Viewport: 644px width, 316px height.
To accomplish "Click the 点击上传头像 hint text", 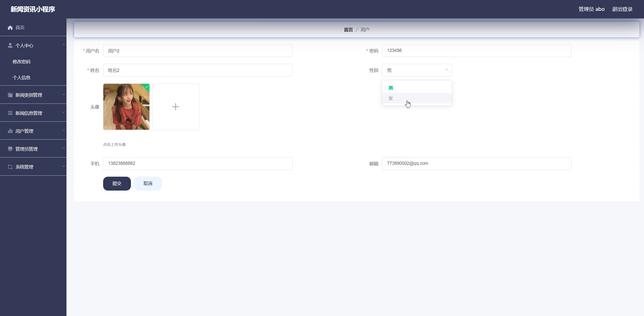I will [x=114, y=145].
